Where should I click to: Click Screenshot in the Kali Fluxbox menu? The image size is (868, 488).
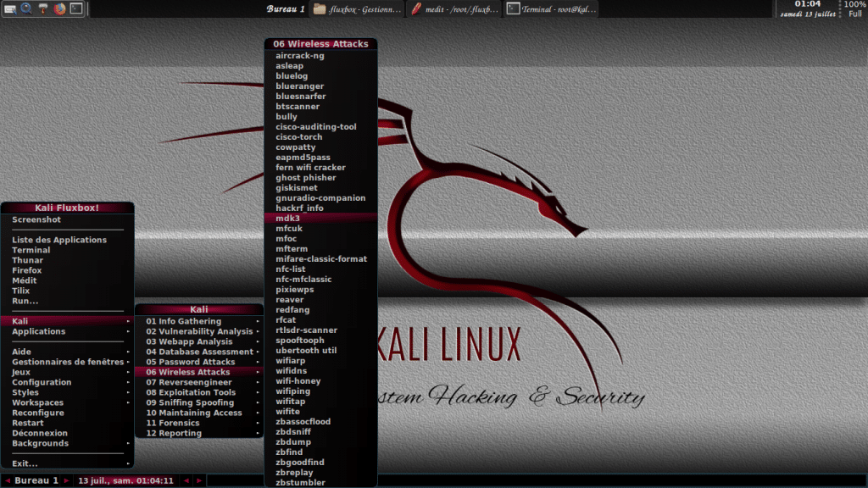[x=68, y=219]
